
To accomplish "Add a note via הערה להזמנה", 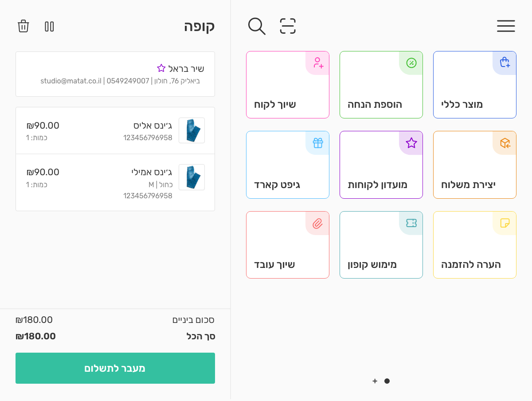I will [474, 245].
